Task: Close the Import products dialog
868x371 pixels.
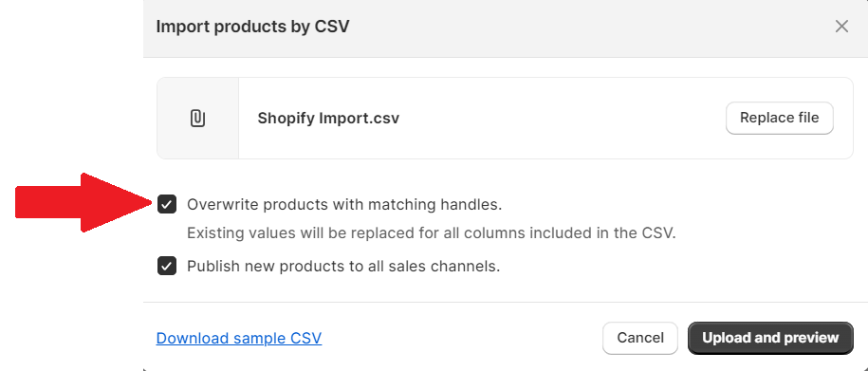Action: pyautogui.click(x=841, y=26)
